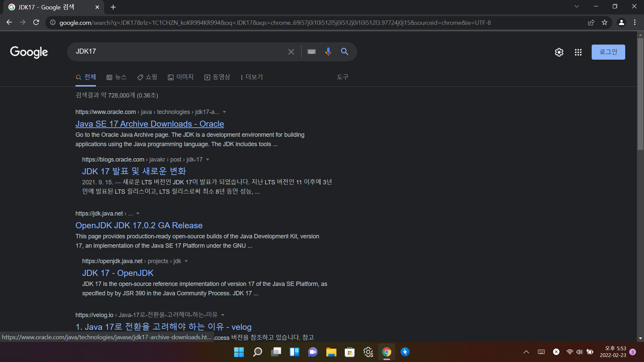The width and height of the screenshot is (644, 362).
Task: Click the page vertical scrollbar thumb
Action: (x=640, y=94)
